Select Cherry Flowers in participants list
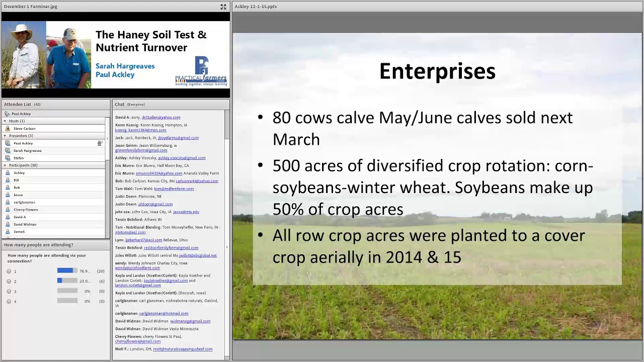This screenshot has height=362, width=644. pos(54,210)
